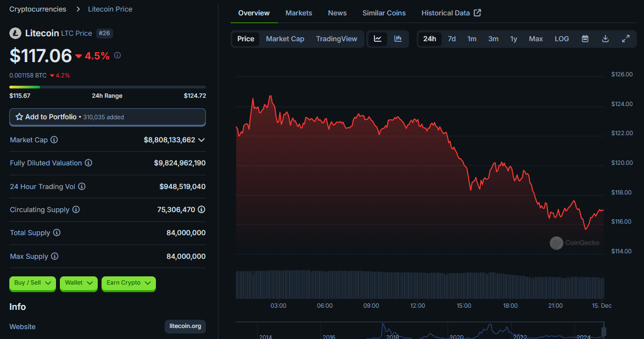Viewport: 644px width, 339px height.
Task: Set chart range to 1y
Action: tap(513, 38)
